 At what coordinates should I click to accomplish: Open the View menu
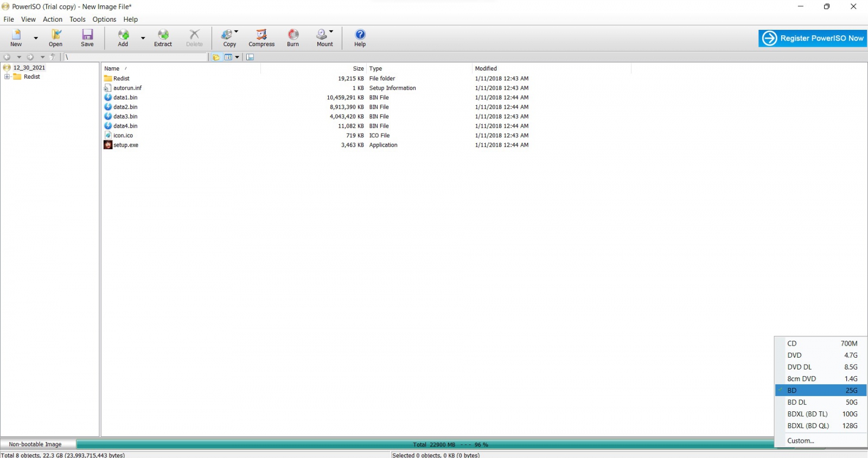tap(28, 19)
